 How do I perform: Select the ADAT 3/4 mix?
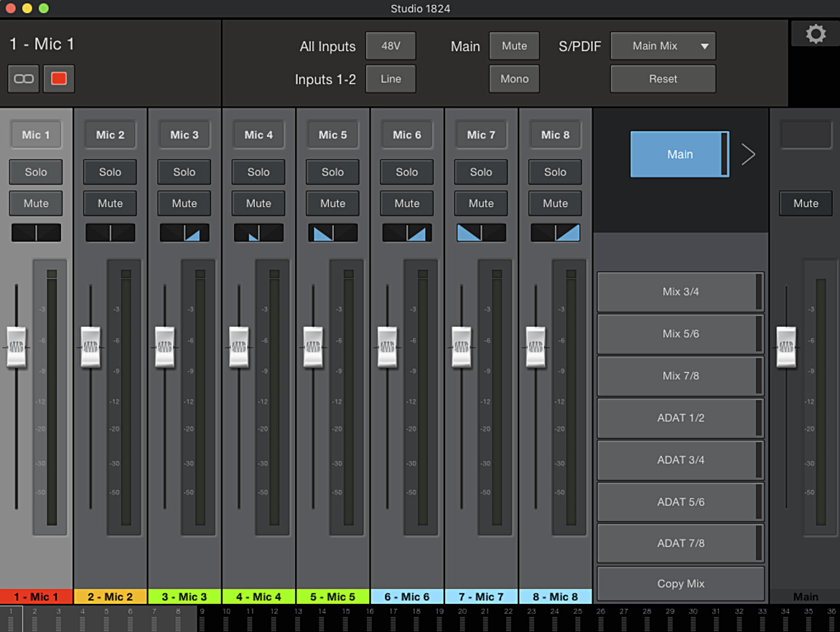click(681, 460)
